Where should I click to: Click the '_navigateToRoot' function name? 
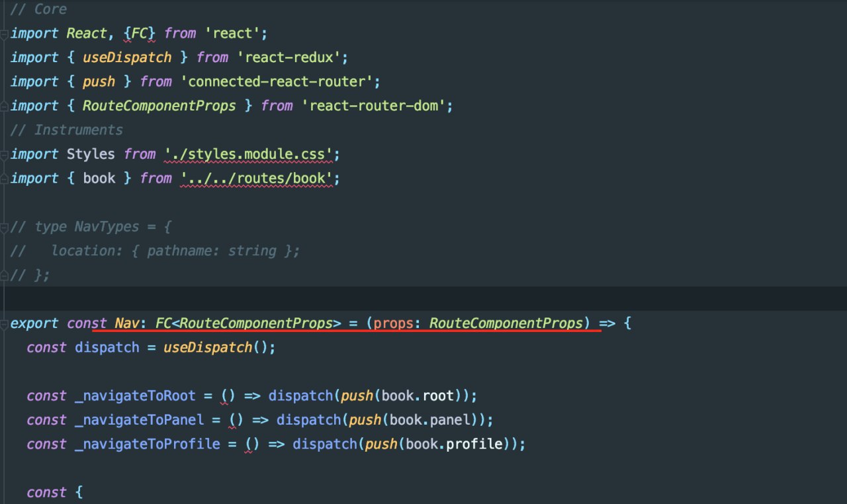coord(135,396)
